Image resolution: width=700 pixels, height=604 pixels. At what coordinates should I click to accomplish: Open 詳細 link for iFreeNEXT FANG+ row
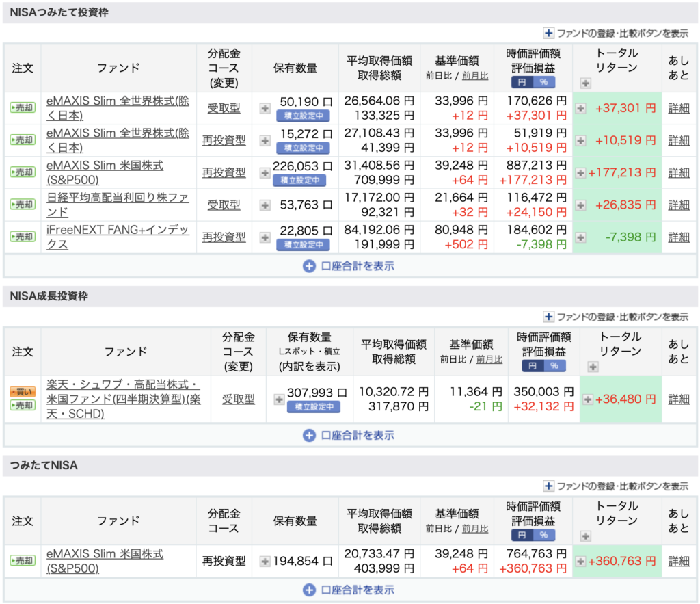pos(679,237)
